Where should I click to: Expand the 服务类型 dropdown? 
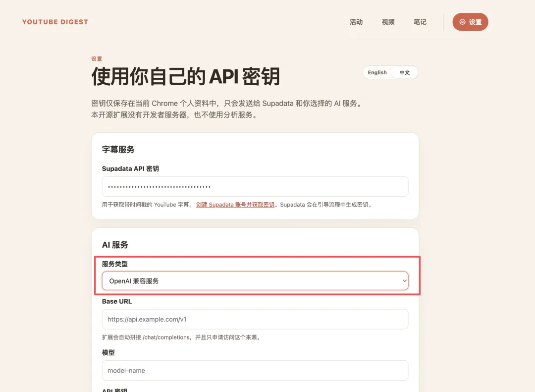click(255, 281)
